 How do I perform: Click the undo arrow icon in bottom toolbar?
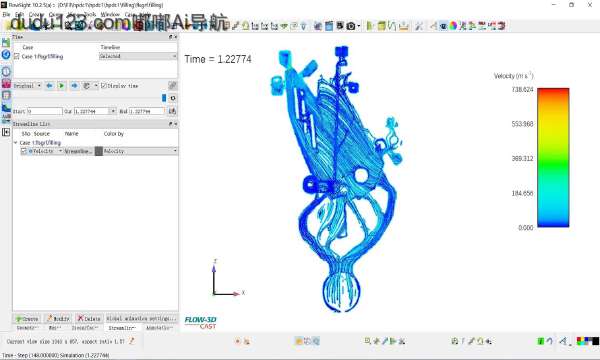click(x=549, y=340)
